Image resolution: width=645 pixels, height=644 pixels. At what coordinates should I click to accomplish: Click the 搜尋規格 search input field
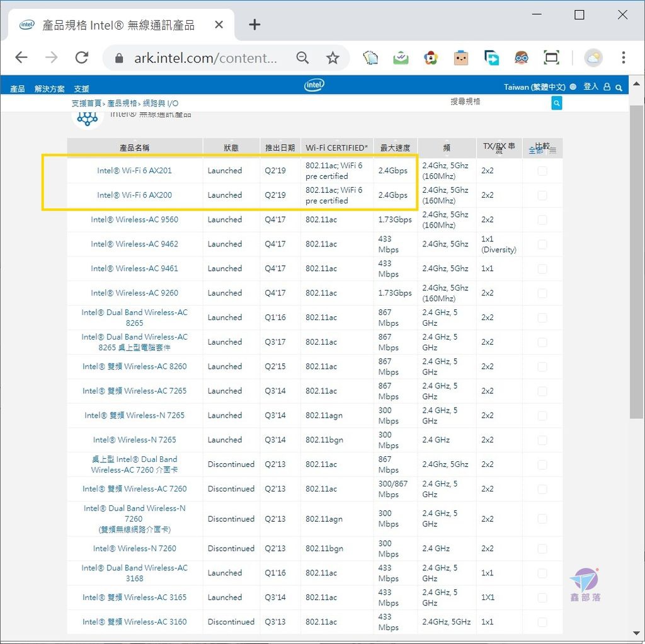(x=498, y=103)
